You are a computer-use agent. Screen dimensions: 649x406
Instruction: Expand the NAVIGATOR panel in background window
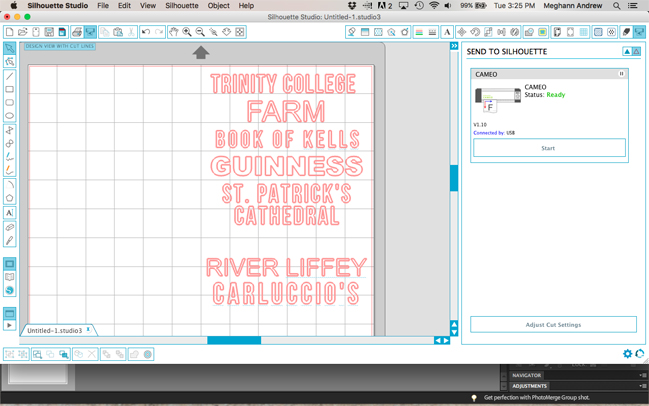[x=526, y=375]
